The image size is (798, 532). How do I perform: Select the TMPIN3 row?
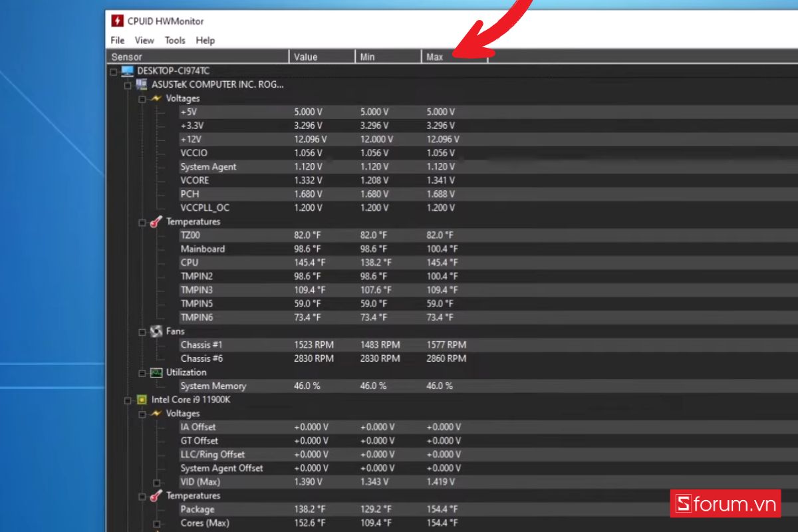[489, 290]
